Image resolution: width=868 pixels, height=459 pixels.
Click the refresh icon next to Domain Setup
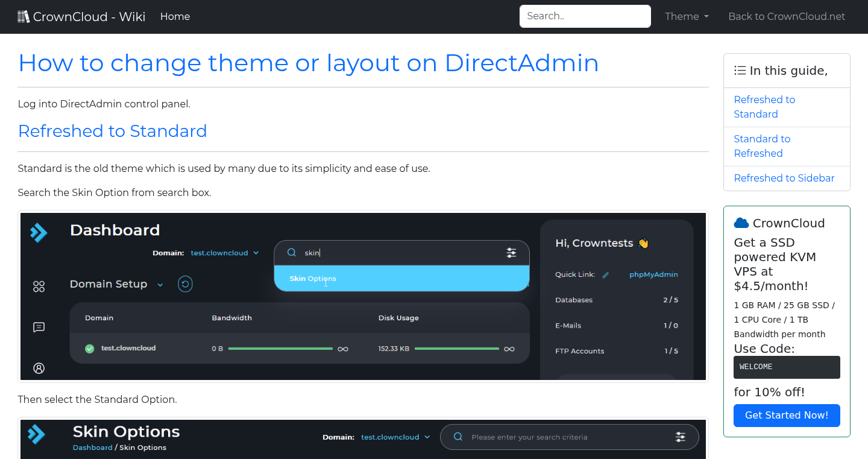coord(185,283)
